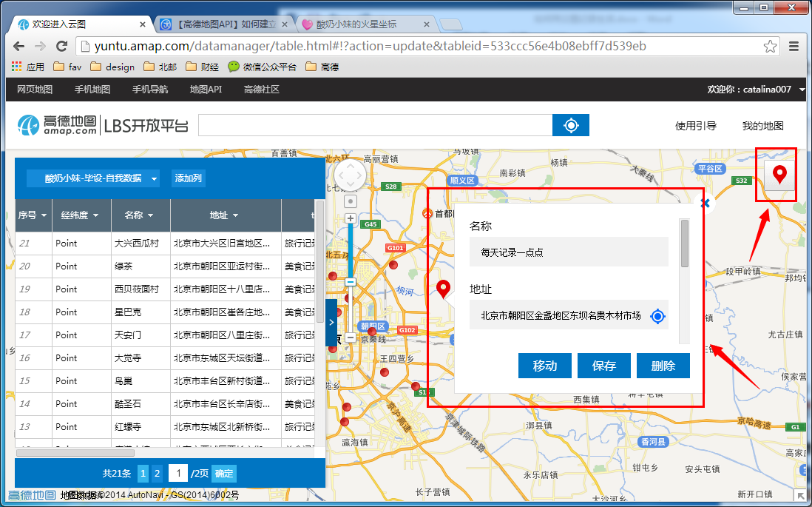Go to page 2 of the table
This screenshot has height=507, width=812.
[157, 473]
